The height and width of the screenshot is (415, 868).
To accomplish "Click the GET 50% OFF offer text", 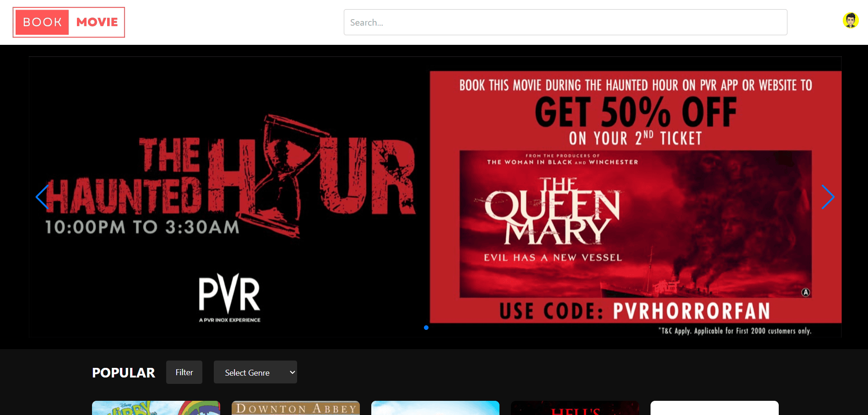I will 635,113.
